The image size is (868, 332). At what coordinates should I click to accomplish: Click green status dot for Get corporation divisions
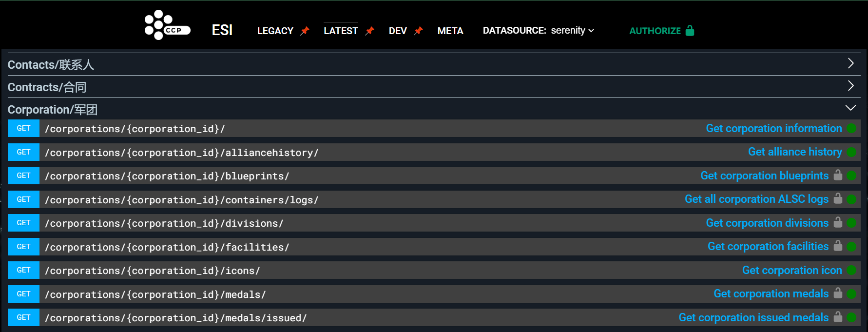[851, 223]
